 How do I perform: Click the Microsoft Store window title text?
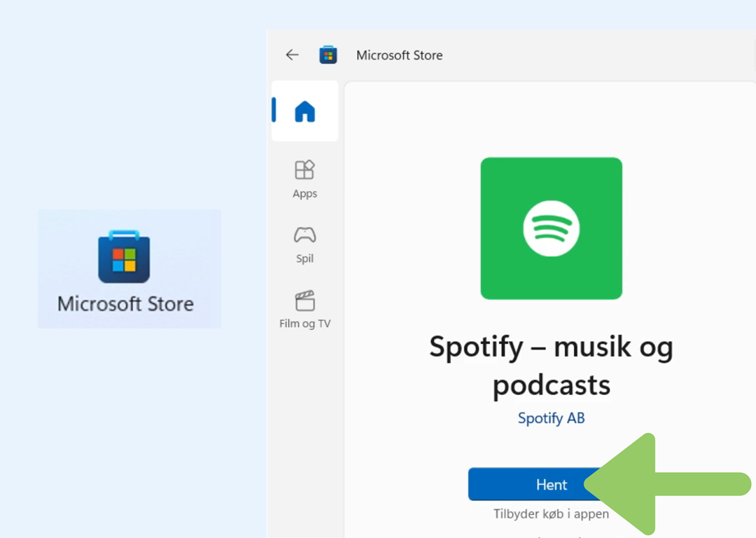(x=399, y=55)
